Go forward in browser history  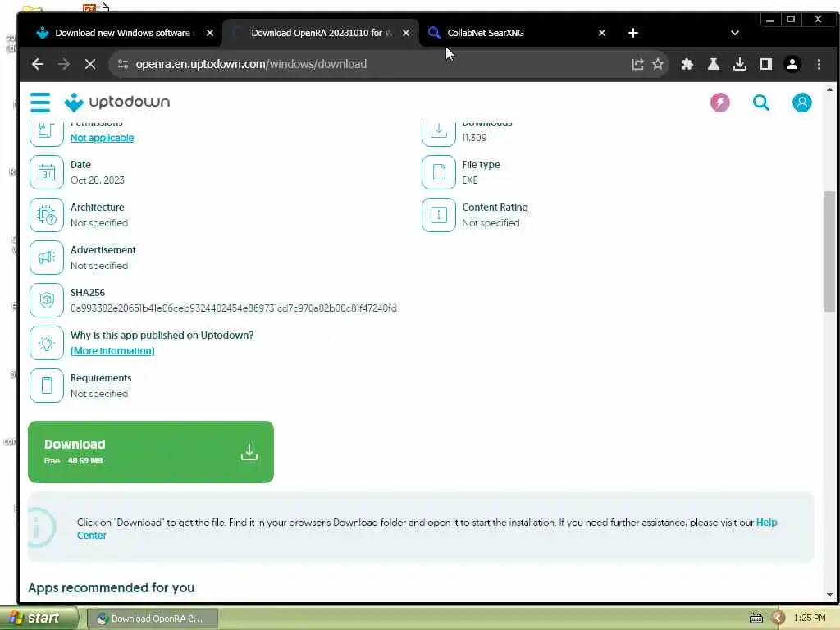click(x=64, y=64)
